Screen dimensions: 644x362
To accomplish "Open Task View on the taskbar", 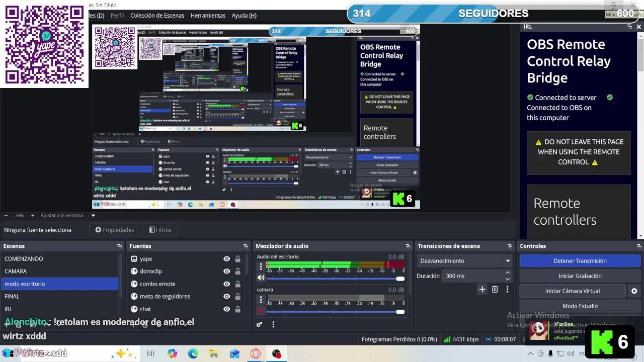I will coord(150,353).
